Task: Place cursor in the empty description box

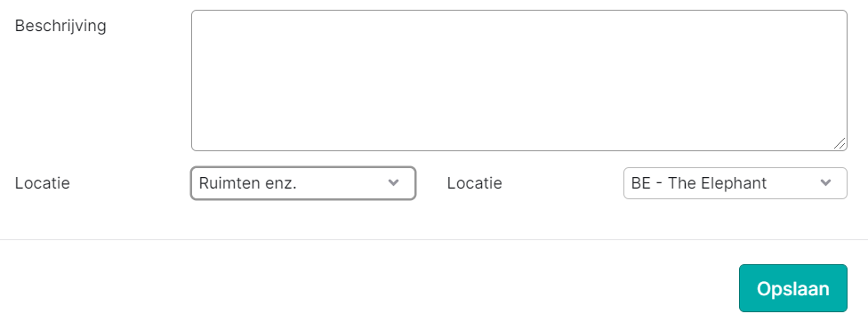Action: click(519, 80)
